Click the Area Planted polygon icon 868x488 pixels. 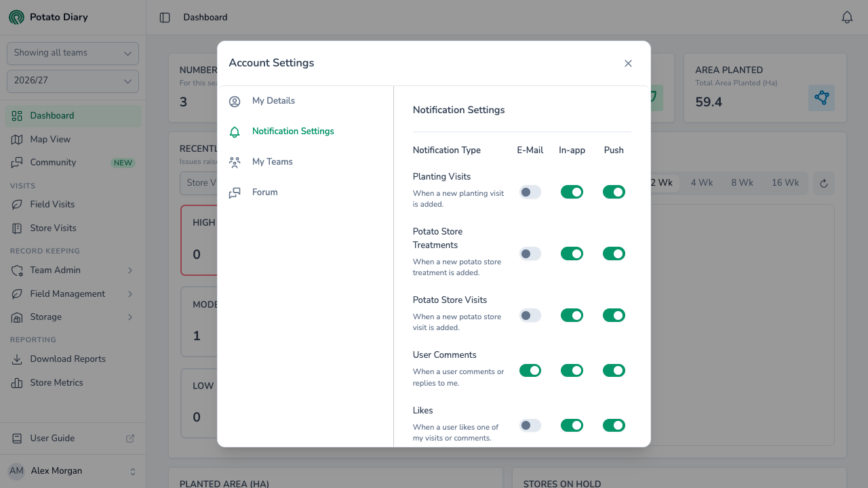pos(822,98)
